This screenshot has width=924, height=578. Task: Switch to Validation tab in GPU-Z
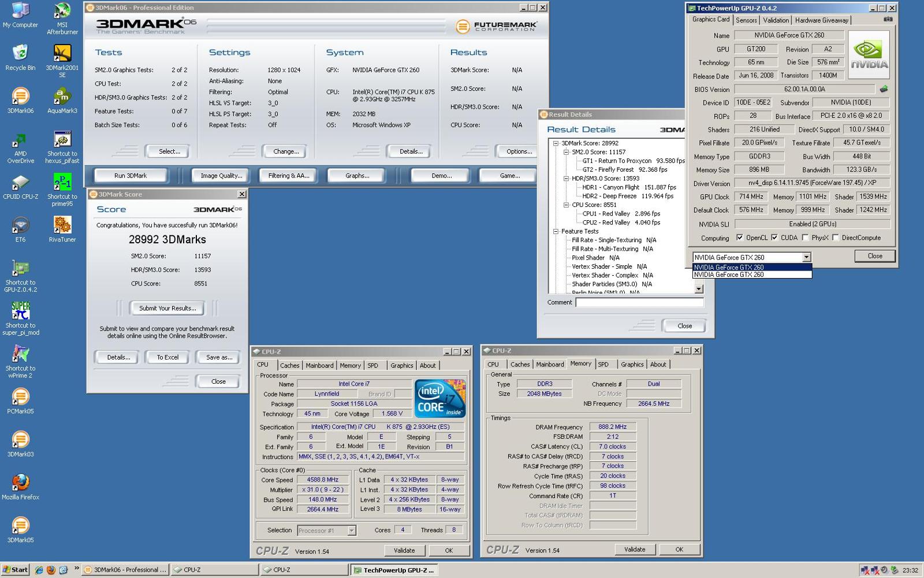click(776, 20)
